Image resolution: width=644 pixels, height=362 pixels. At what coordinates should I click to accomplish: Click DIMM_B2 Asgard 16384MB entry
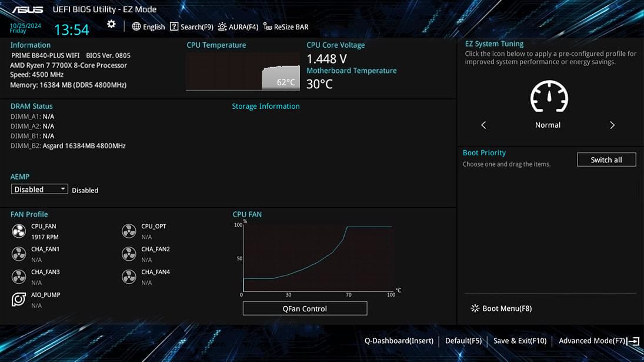pos(68,146)
